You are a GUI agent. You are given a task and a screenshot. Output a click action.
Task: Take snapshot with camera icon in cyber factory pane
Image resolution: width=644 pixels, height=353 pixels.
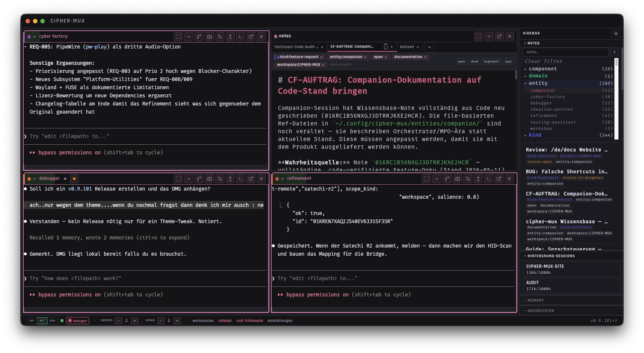pos(209,37)
